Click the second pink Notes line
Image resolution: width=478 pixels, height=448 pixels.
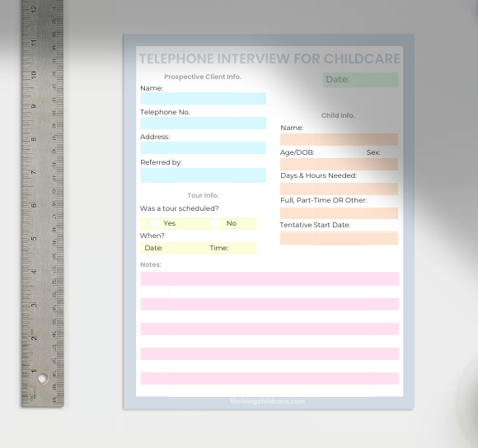pyautogui.click(x=269, y=304)
